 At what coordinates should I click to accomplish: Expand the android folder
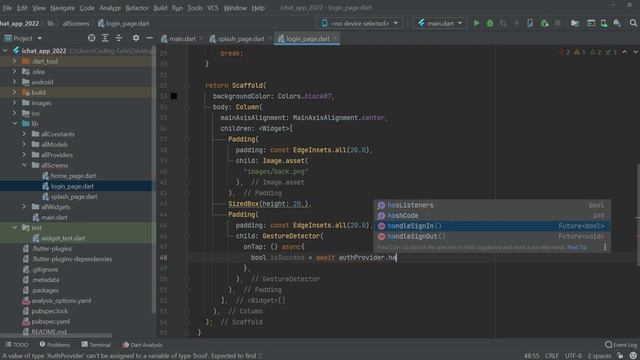[14, 82]
